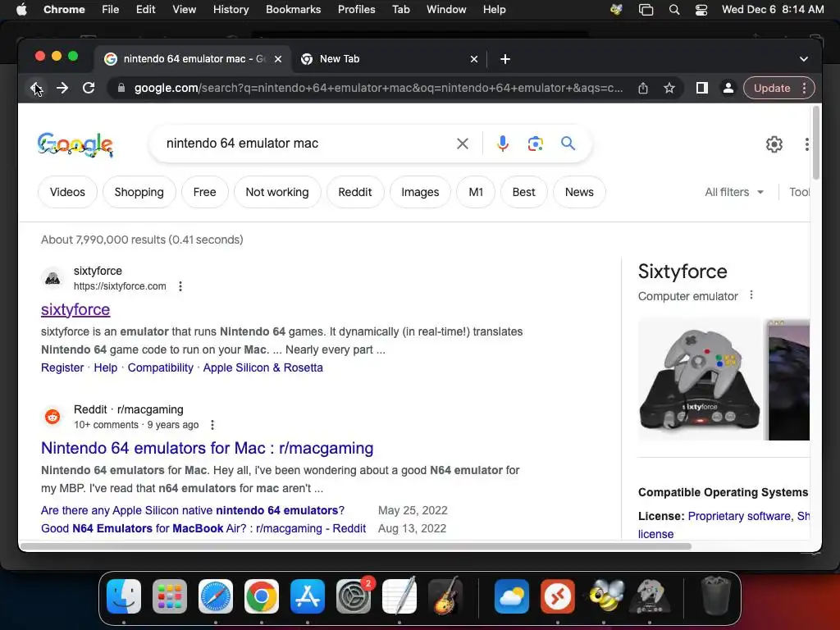
Task: Expand the All filters dropdown
Action: pos(734,192)
